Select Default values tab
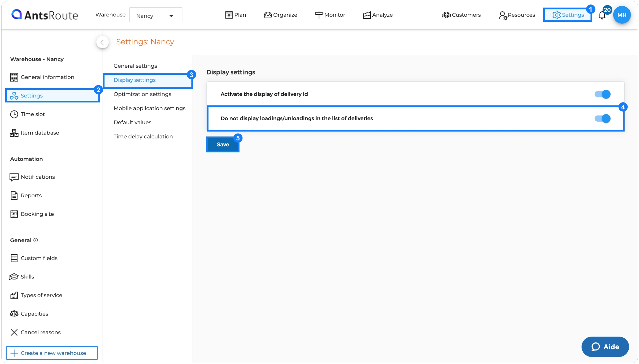The height and width of the screenshot is (364, 639). click(x=132, y=122)
